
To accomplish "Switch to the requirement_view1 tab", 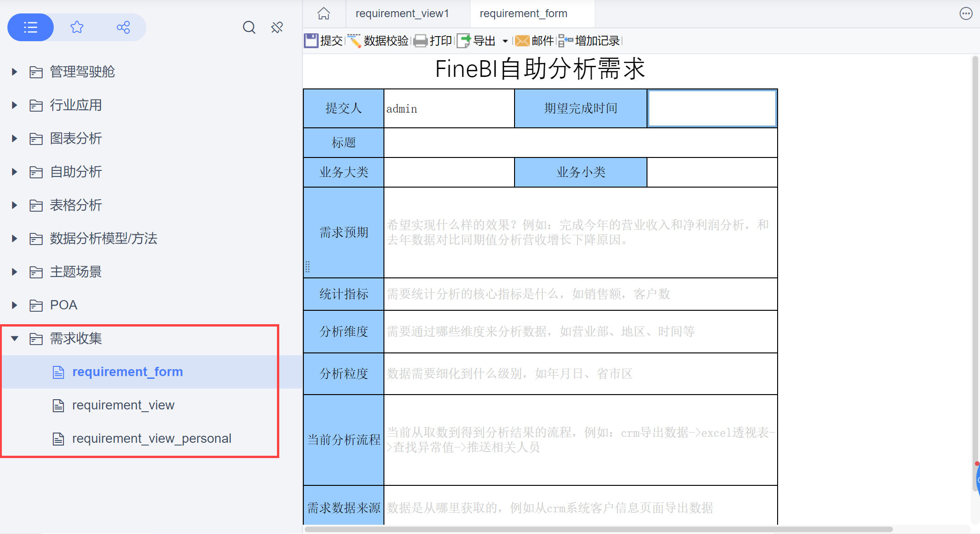I will pos(402,13).
